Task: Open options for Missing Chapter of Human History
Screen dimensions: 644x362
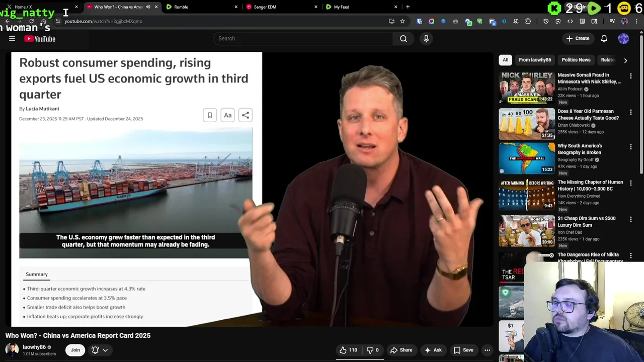Action: (630, 183)
